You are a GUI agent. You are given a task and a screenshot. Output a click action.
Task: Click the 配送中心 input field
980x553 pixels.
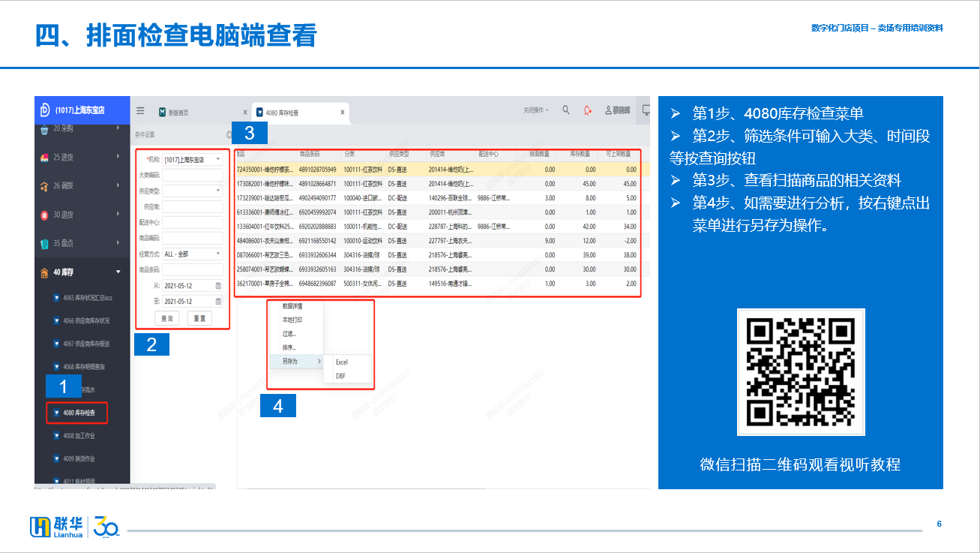point(193,222)
